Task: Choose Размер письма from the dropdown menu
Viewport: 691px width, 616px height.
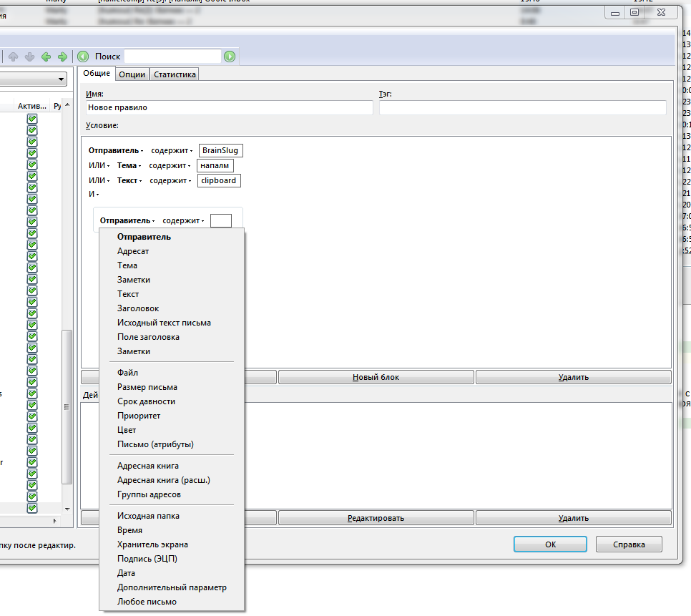Action: (x=147, y=387)
